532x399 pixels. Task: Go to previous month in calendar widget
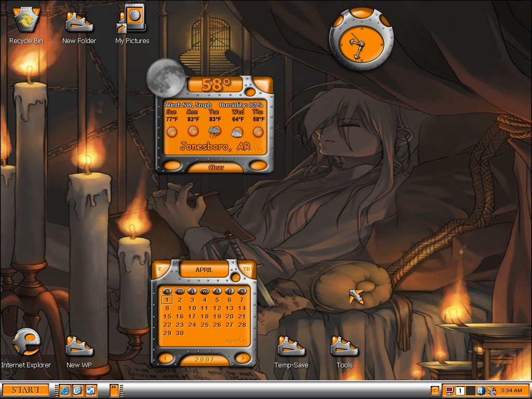click(x=166, y=358)
